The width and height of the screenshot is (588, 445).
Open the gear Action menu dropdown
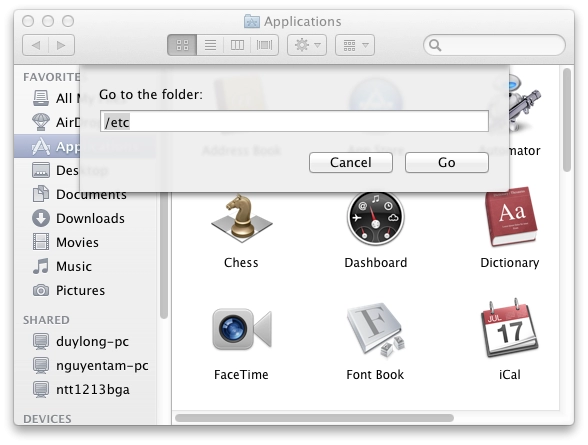tap(307, 45)
